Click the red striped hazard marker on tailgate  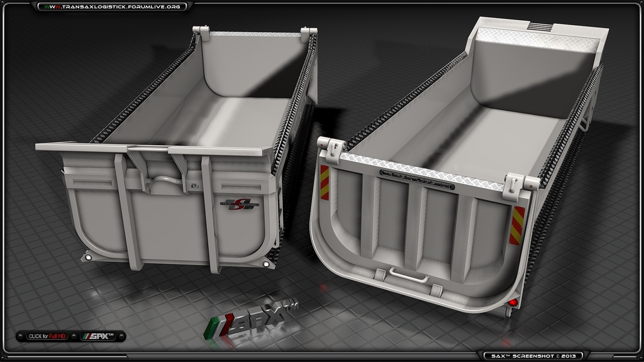point(516,225)
